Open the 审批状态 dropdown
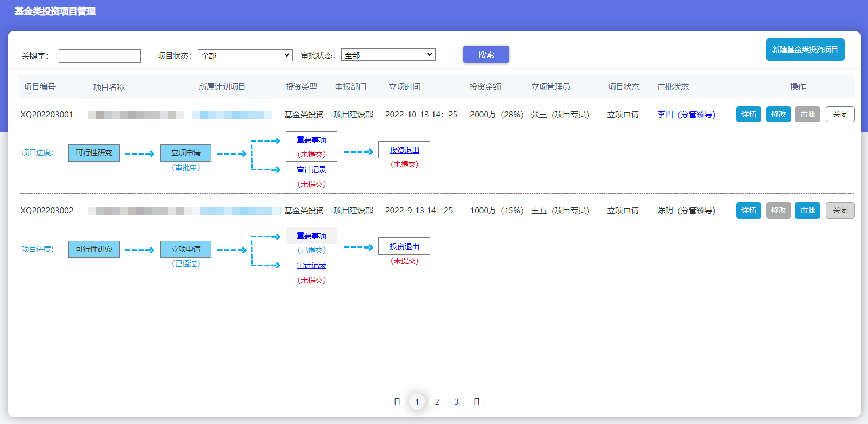Screen dimensions: 868x424 pos(388,54)
